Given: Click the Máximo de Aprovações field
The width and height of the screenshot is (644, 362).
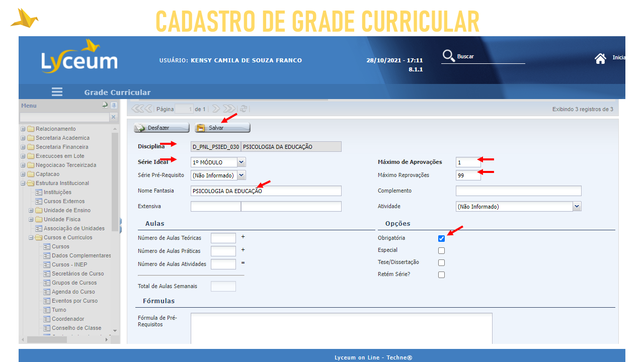Looking at the screenshot, I should click(x=468, y=162).
